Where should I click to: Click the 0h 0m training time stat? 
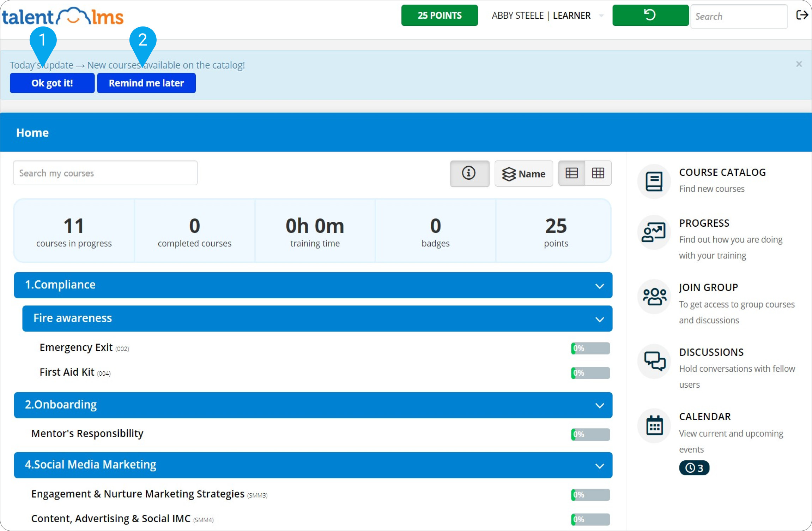(x=315, y=231)
